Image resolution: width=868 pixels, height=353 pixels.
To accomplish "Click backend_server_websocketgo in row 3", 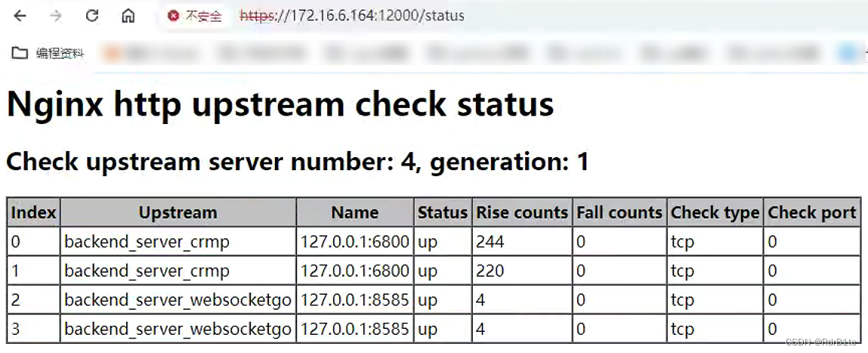I will coord(178,329).
